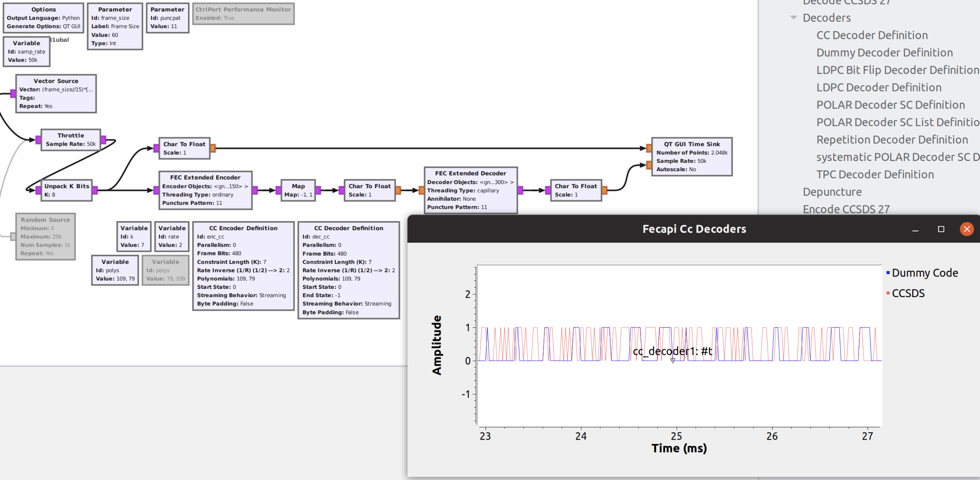The height and width of the screenshot is (480, 980).
Task: Select the FEC Extended Encoder block
Action: (205, 190)
